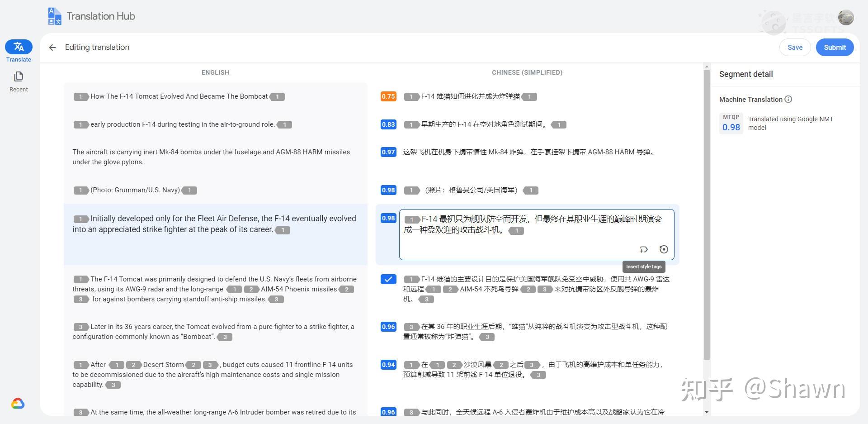Screen dimensions: 868x424
Task: Click the Machine Translation info icon
Action: [x=788, y=99]
